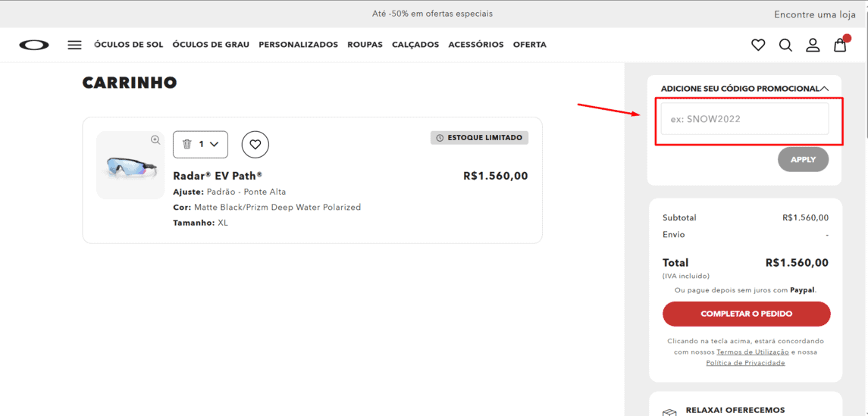Open ÓCULOS DE SOL menu
The image size is (868, 416).
128,45
